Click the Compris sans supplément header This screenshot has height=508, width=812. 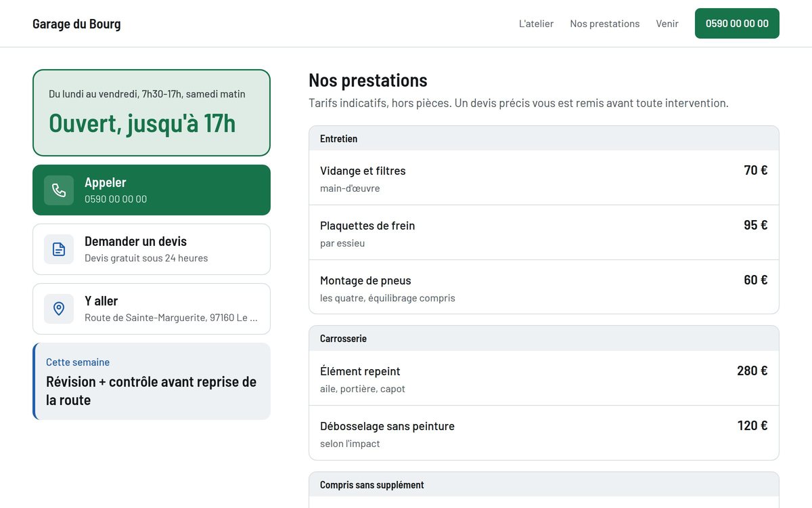point(544,484)
